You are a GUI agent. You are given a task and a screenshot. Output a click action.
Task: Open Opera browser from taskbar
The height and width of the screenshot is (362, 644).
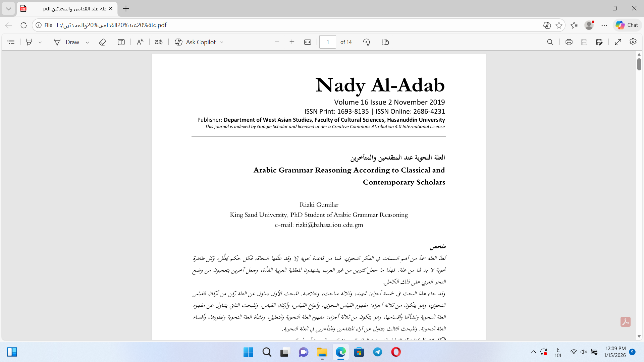(396, 352)
